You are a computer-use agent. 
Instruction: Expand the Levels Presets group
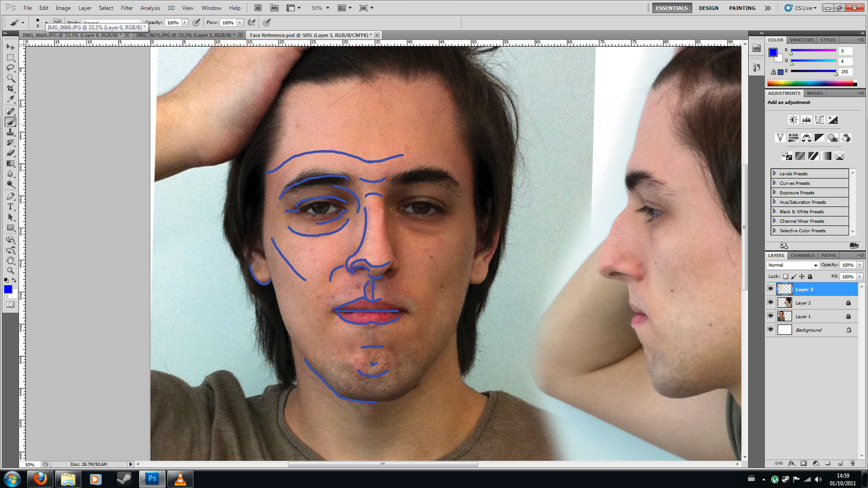pos(775,172)
